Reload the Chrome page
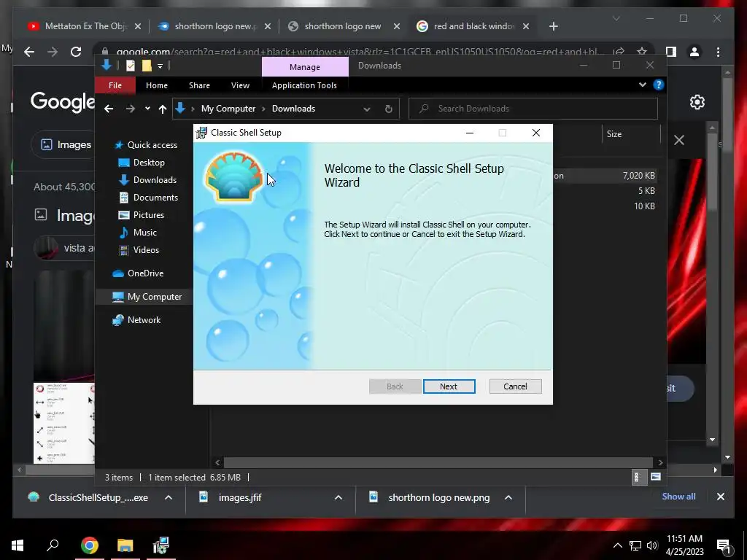 point(76,52)
